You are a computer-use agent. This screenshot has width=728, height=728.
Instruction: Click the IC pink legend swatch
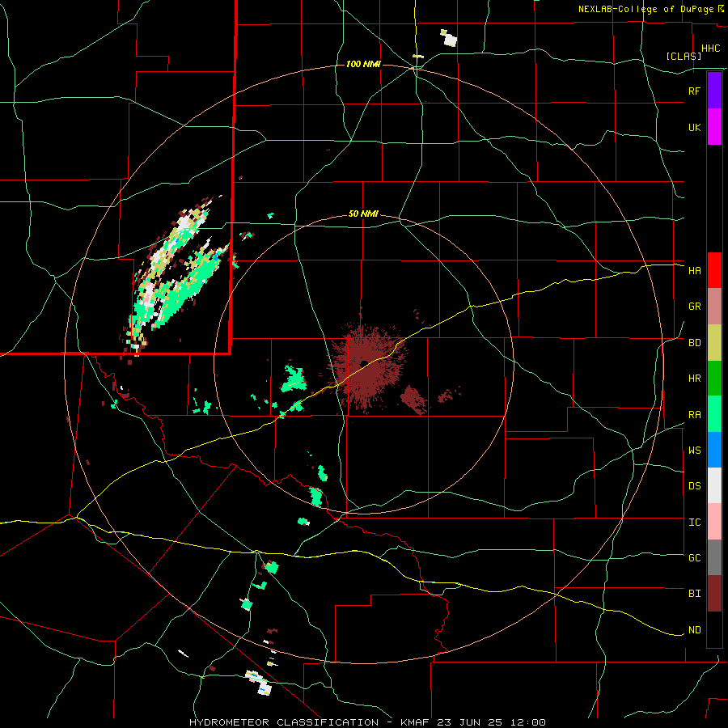pyautogui.click(x=714, y=522)
